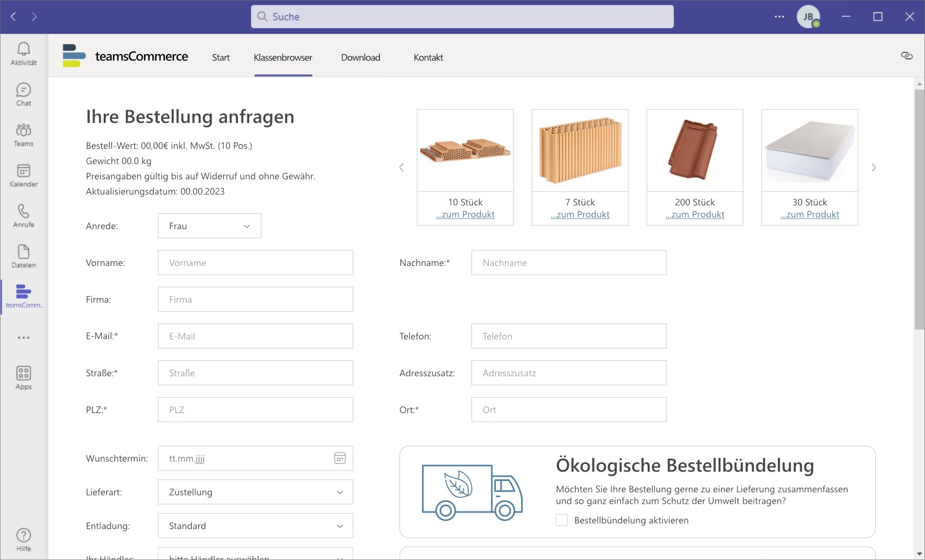This screenshot has width=925, height=560.
Task: Click the scrollbar down arrow
Action: coord(919,554)
